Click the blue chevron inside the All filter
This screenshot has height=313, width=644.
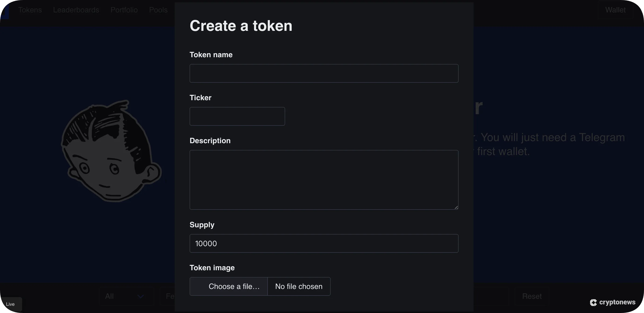click(141, 296)
